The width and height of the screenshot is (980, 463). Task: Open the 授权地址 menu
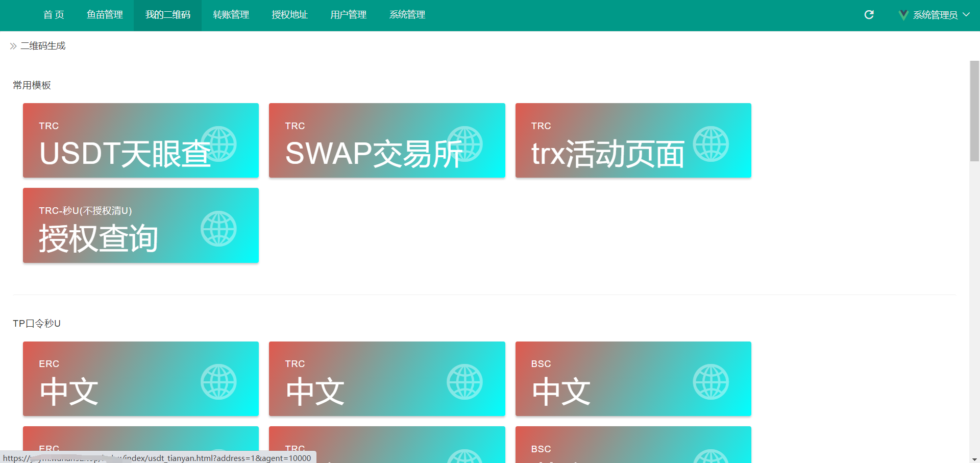(x=290, y=15)
